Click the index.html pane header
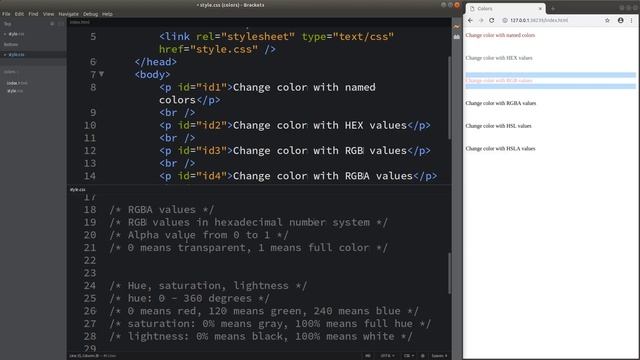This screenshot has height=360, width=640. coord(80,22)
